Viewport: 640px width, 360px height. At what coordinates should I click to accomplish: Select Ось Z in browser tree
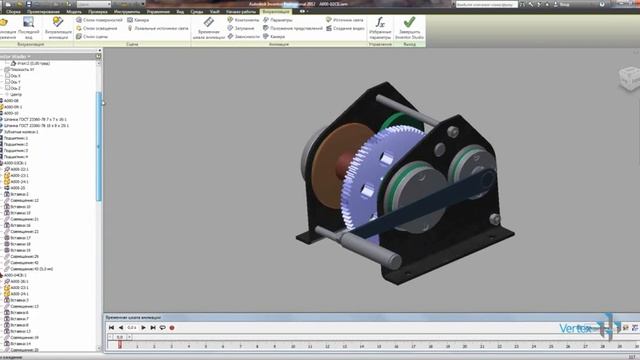[x=13, y=88]
